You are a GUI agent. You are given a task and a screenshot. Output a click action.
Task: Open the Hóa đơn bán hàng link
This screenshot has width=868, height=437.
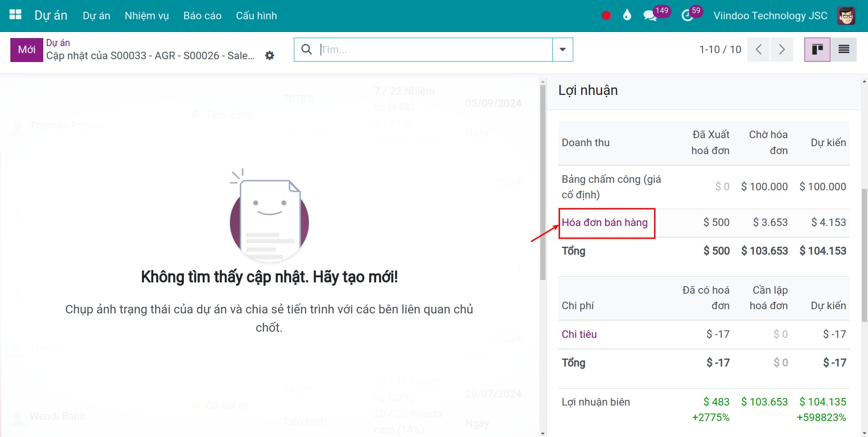[x=605, y=222]
